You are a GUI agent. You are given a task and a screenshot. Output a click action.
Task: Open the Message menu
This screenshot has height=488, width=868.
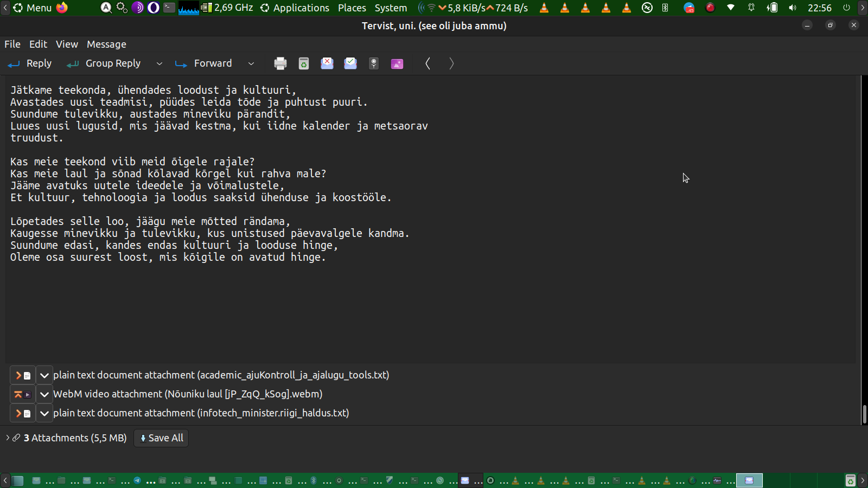pyautogui.click(x=106, y=44)
